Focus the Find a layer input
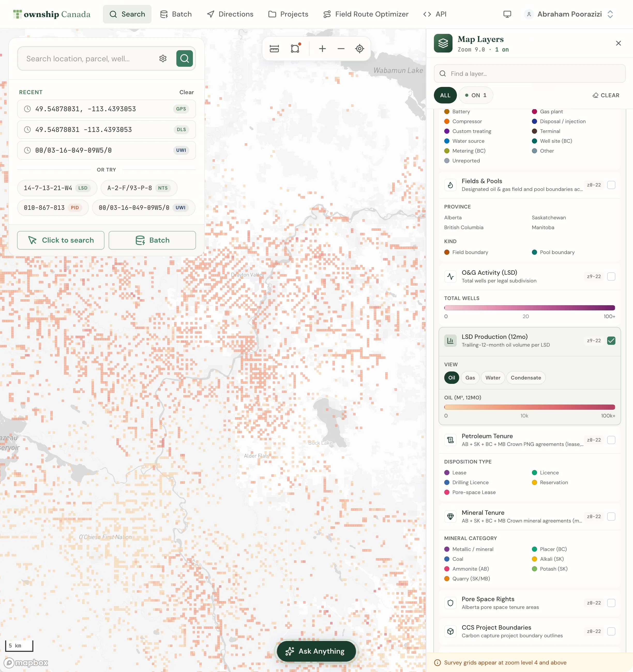 coord(530,74)
